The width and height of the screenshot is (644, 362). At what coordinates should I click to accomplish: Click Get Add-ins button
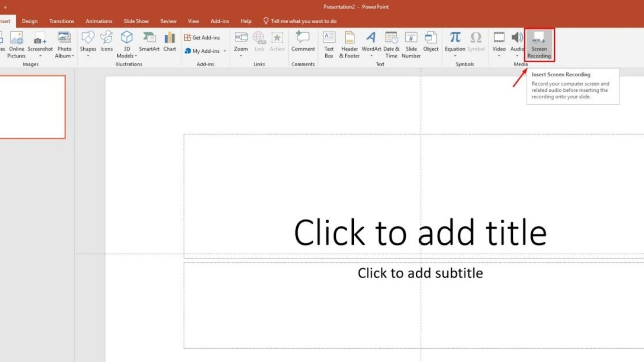click(202, 37)
